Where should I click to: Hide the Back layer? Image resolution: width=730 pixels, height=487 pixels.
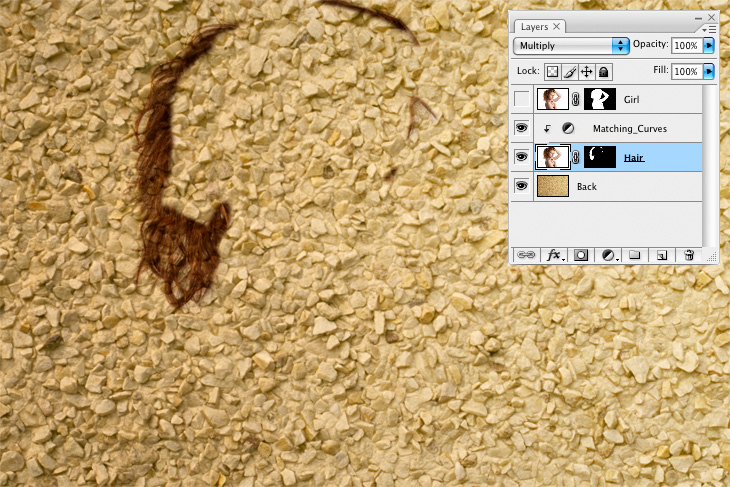click(x=521, y=186)
